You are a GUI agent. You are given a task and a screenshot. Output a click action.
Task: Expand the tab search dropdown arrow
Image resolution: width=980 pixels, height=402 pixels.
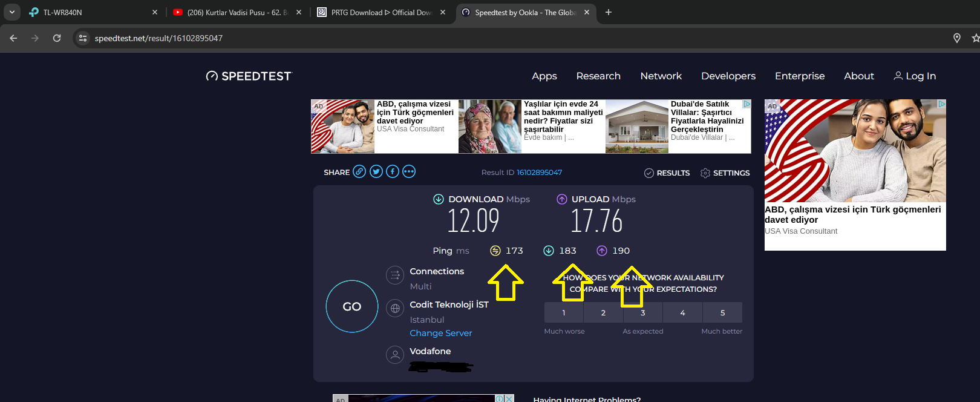click(x=12, y=12)
